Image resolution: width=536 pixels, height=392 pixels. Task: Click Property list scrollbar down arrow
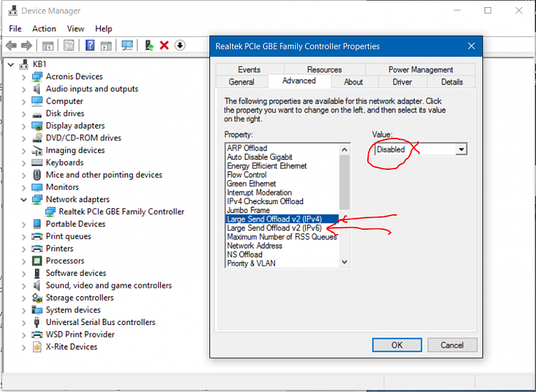344,262
